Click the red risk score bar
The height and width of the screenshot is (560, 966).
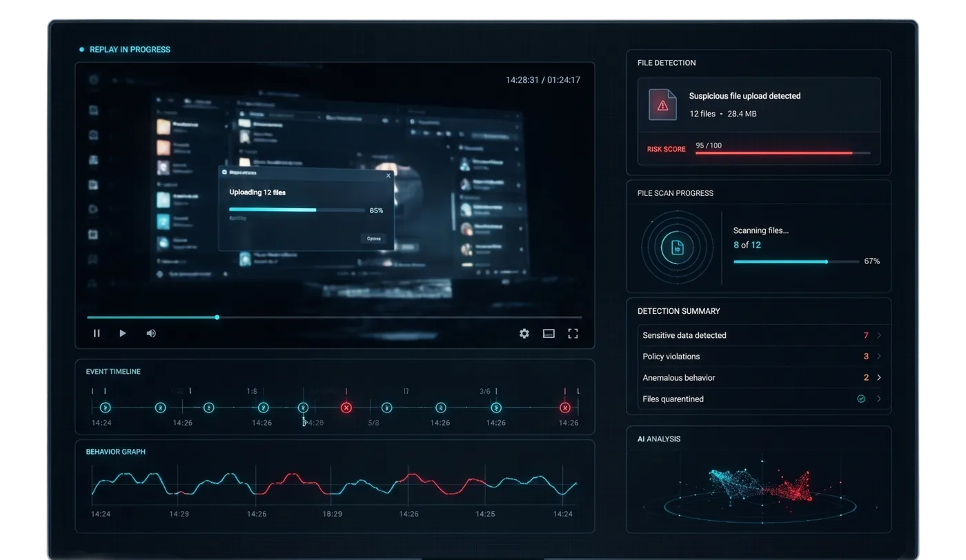(782, 153)
